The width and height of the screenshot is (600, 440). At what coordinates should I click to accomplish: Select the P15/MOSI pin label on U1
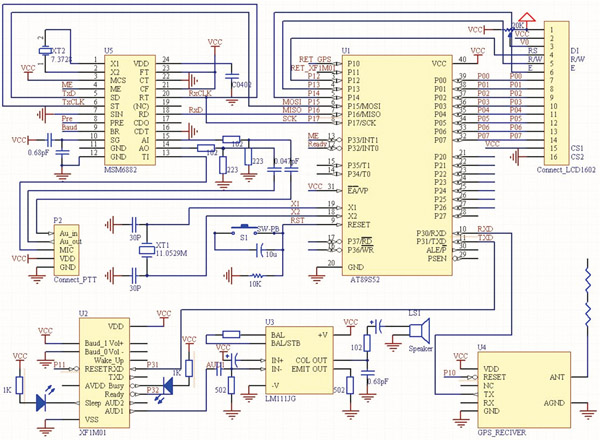click(364, 106)
